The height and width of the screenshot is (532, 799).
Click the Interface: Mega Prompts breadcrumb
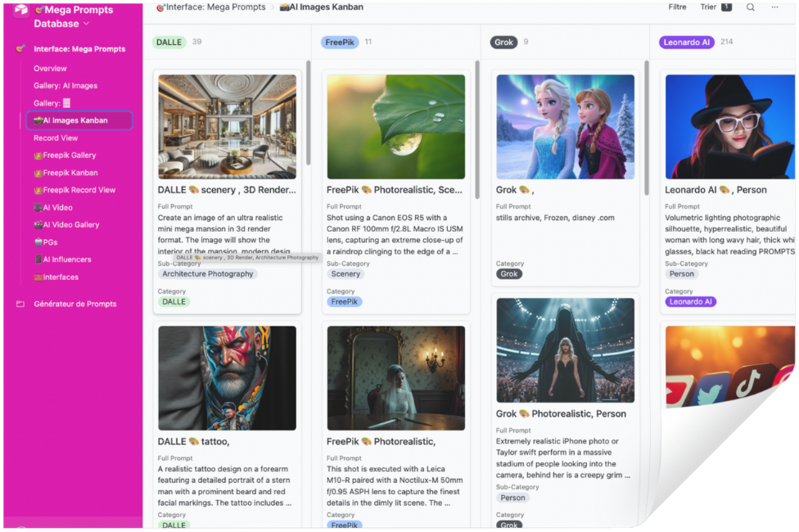pyautogui.click(x=211, y=7)
